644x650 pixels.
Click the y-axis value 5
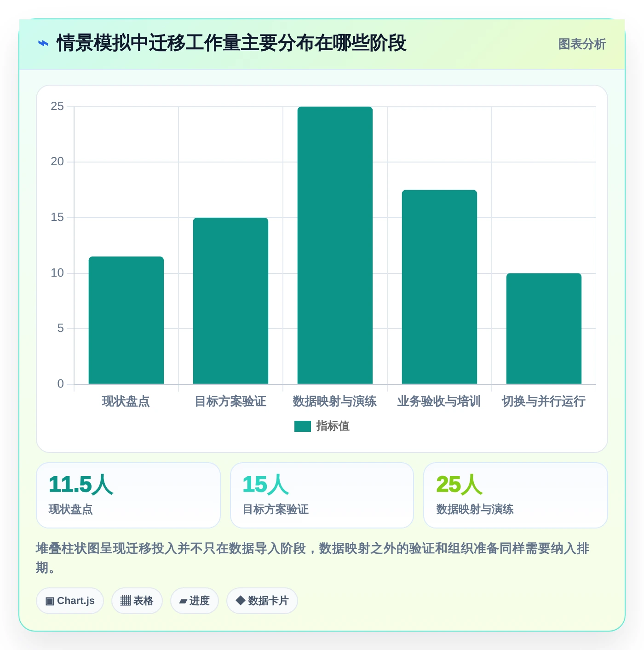[x=61, y=328]
